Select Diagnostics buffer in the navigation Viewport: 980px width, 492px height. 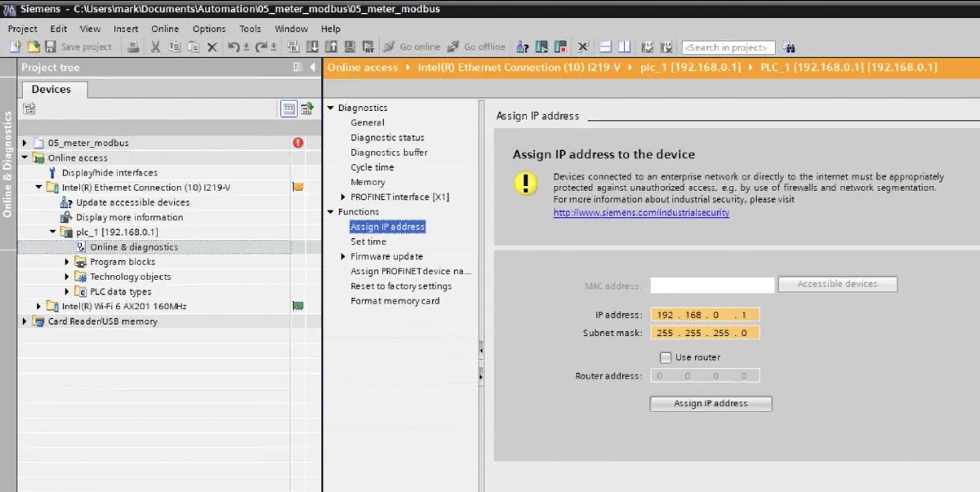click(x=389, y=153)
